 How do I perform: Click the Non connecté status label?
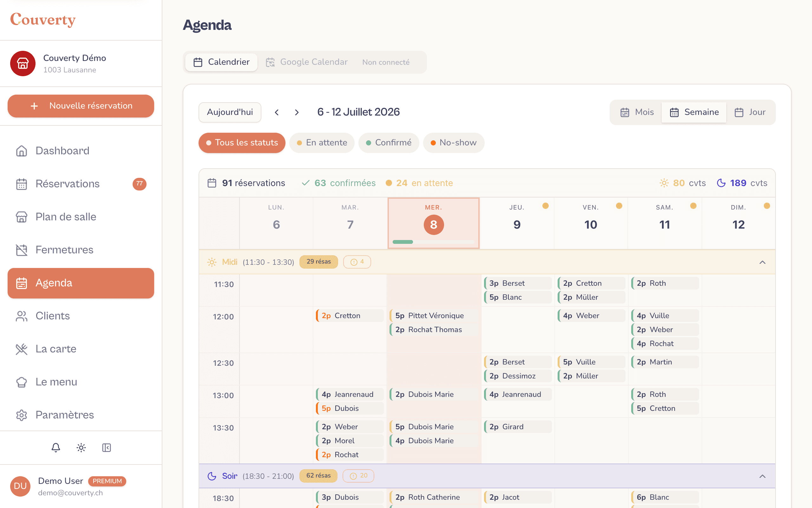pos(386,62)
